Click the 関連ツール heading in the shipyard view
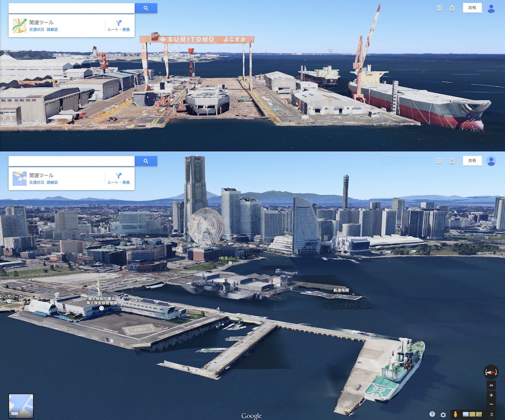Viewport: 505px width, 420px height. click(x=41, y=22)
